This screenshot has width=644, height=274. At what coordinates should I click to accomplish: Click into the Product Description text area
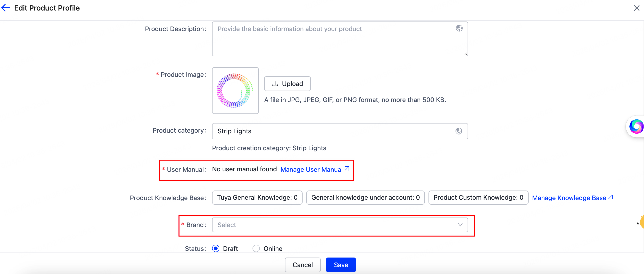coord(335,40)
